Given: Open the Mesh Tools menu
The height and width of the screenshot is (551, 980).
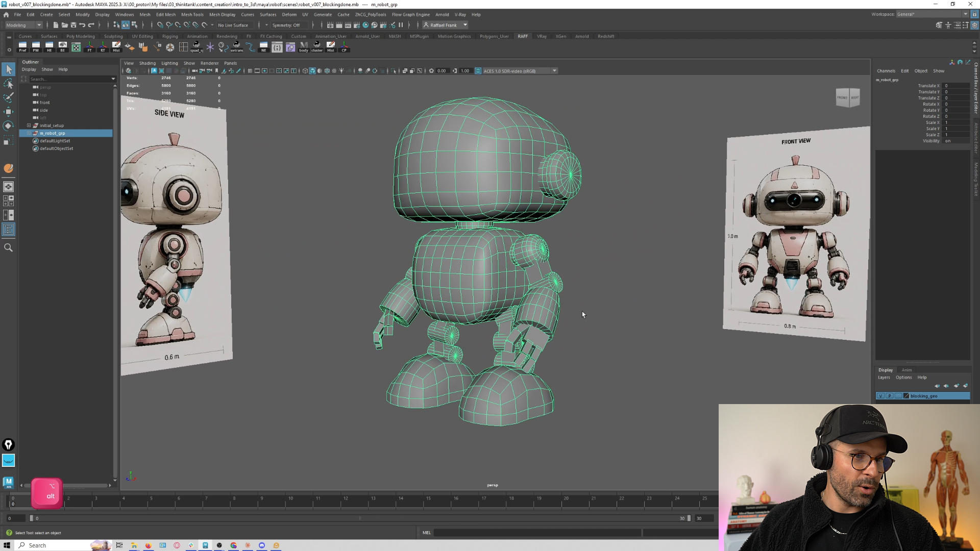Looking at the screenshot, I should (x=192, y=14).
